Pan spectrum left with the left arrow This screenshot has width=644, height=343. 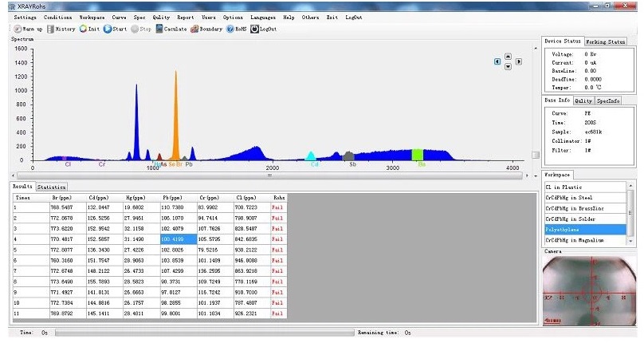[x=497, y=61]
